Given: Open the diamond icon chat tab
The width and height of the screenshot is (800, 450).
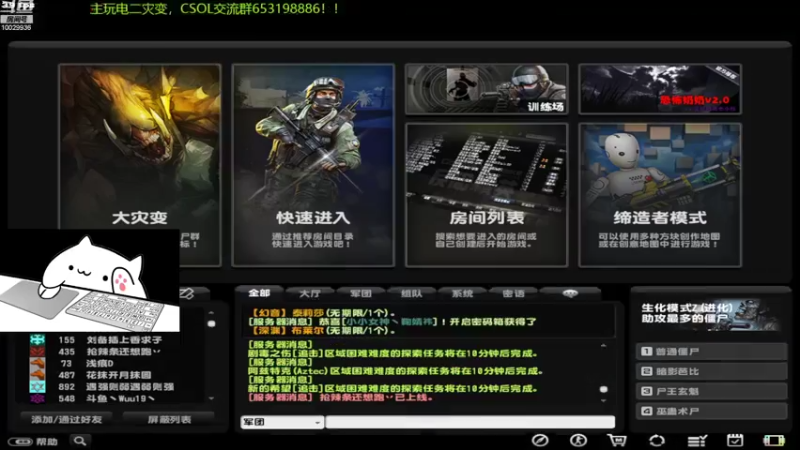Looking at the screenshot, I should [x=569, y=293].
